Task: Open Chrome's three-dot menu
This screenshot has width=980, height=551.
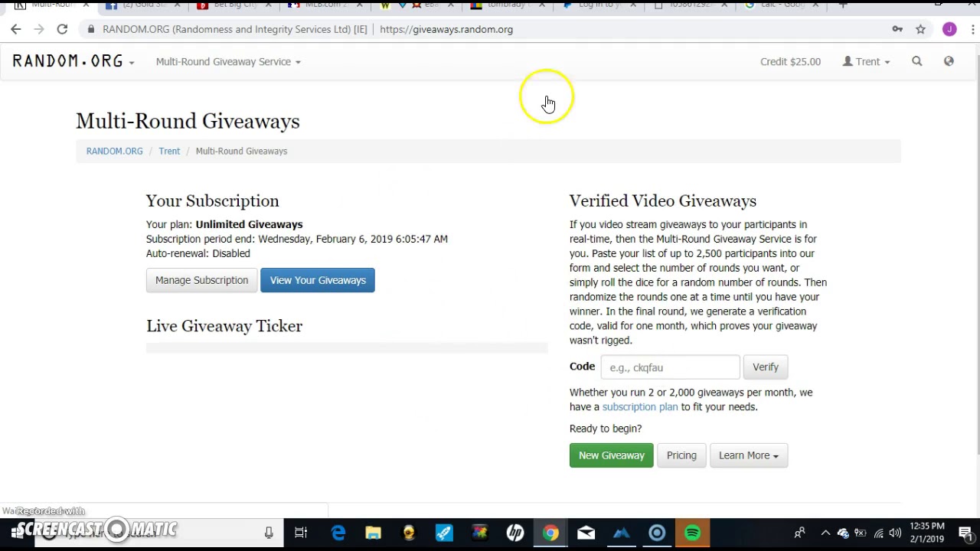Action: tap(973, 29)
